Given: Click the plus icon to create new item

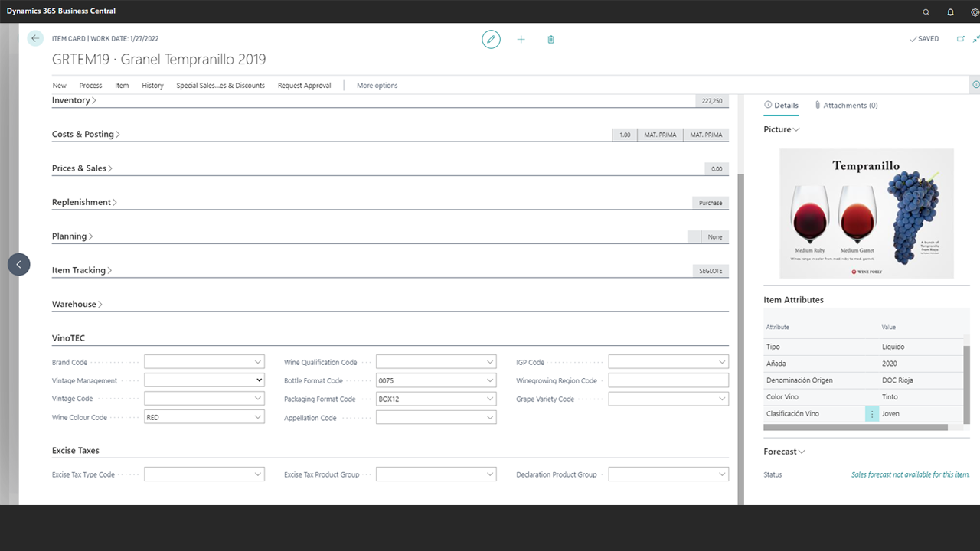Looking at the screenshot, I should (x=521, y=39).
